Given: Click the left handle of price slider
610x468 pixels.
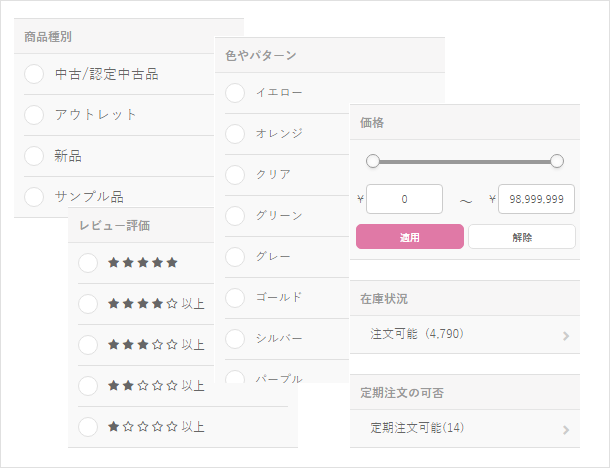Looking at the screenshot, I should point(373,161).
